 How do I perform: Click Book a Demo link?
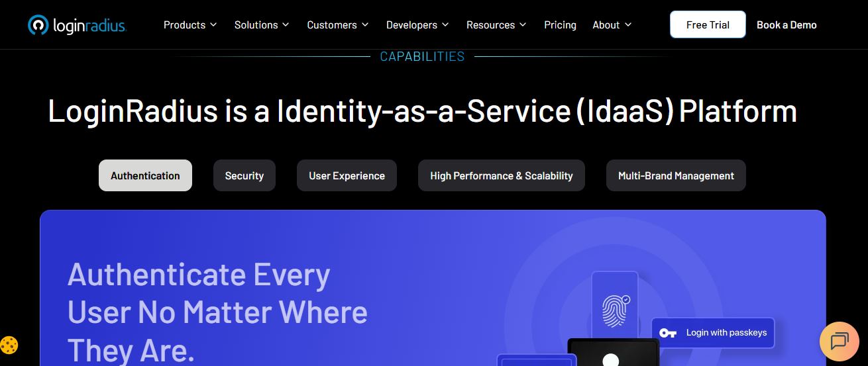pos(787,24)
